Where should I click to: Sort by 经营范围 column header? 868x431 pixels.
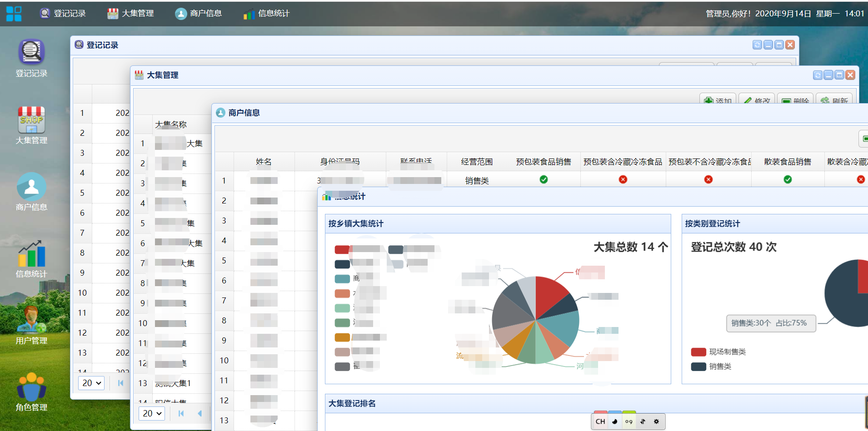pos(477,162)
